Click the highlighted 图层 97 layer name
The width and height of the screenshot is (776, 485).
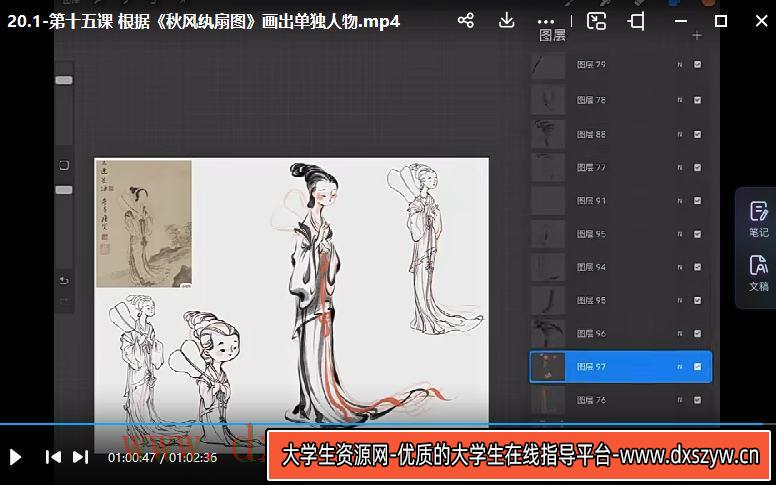[591, 367]
